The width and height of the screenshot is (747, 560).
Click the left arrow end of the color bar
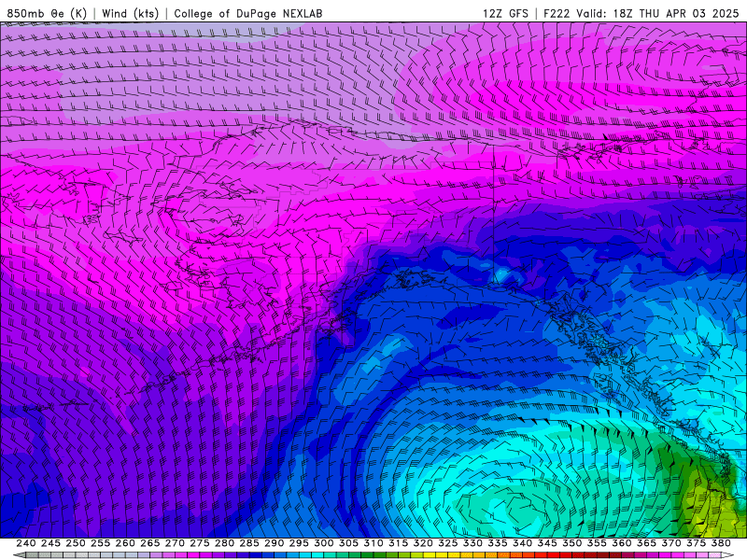tap(19, 555)
